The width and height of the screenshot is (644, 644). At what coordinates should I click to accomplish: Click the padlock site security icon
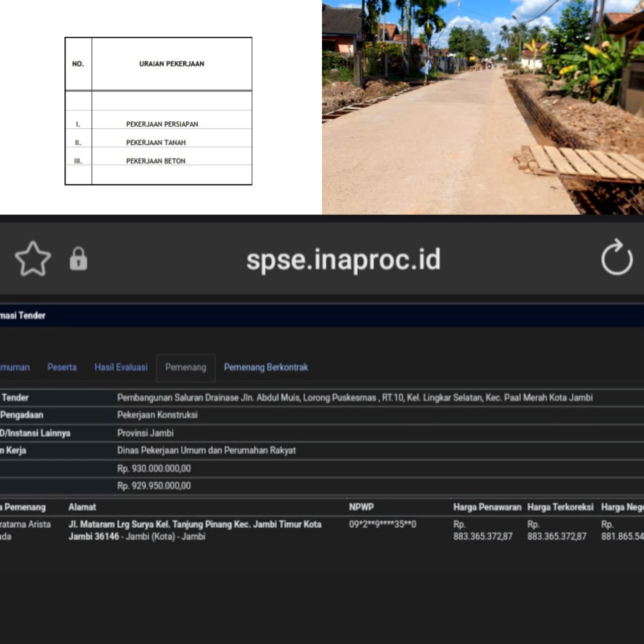pyautogui.click(x=78, y=259)
